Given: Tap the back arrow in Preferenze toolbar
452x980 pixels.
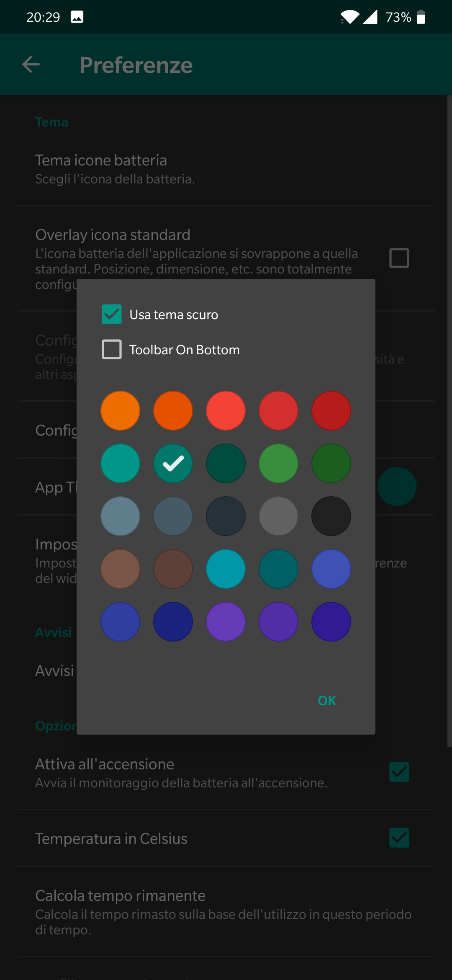Looking at the screenshot, I should [x=31, y=64].
